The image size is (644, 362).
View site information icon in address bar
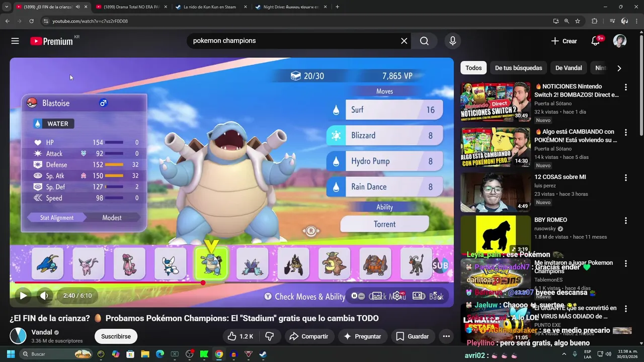pyautogui.click(x=46, y=21)
